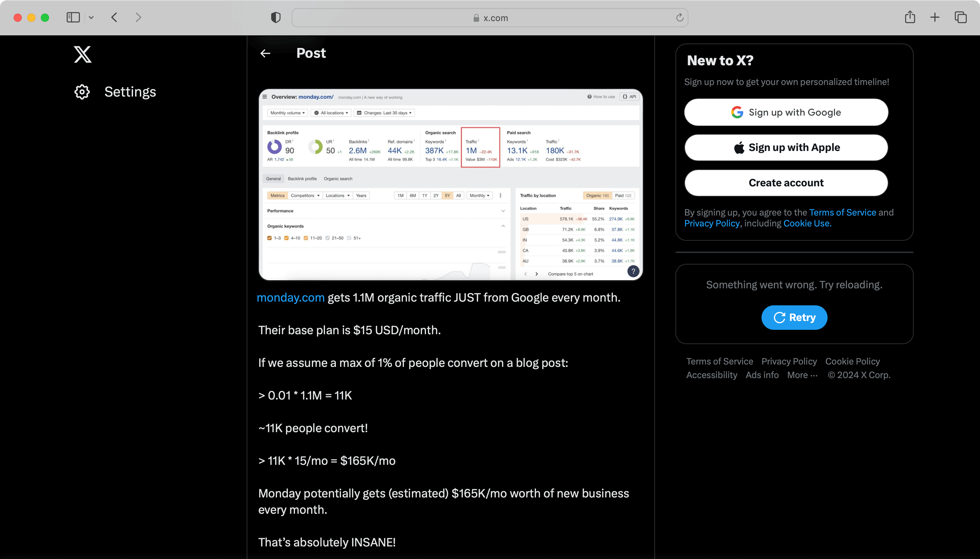Screen dimensions: 980x559
Task: Click the X logo icon in sidebar
Action: 81,54
